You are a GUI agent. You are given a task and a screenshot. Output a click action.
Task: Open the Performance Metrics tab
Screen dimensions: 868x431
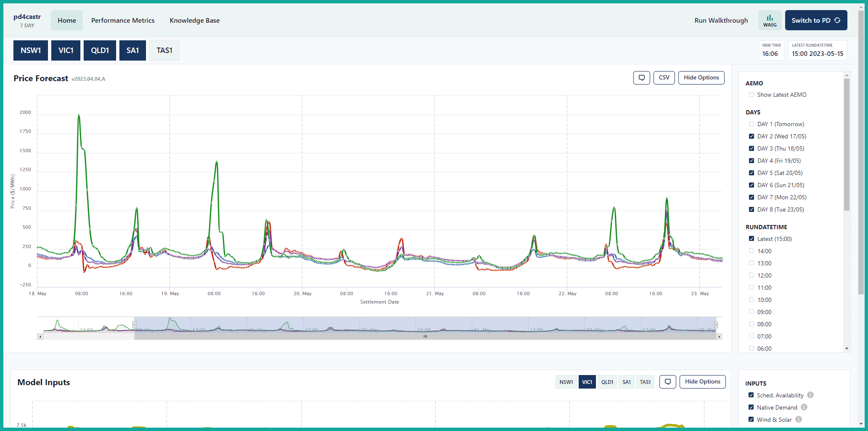pos(123,21)
